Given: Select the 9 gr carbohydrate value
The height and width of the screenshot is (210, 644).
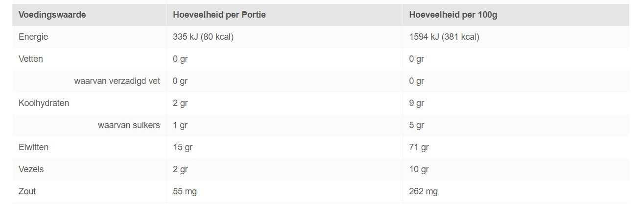Looking at the screenshot, I should tap(416, 103).
